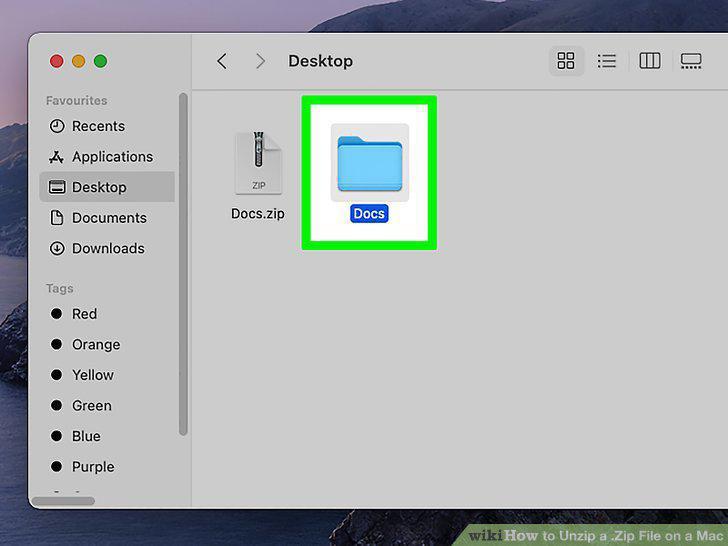Open Documents in the sidebar
The width and height of the screenshot is (728, 546).
107,218
